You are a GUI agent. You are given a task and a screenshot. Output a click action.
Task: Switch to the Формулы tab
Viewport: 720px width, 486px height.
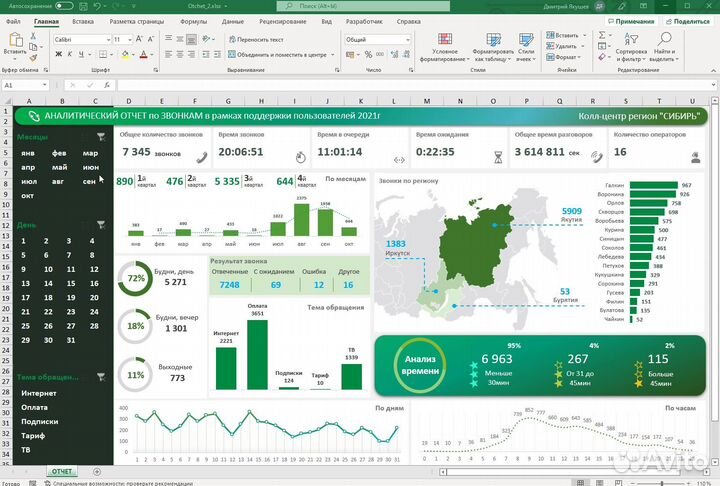point(193,22)
